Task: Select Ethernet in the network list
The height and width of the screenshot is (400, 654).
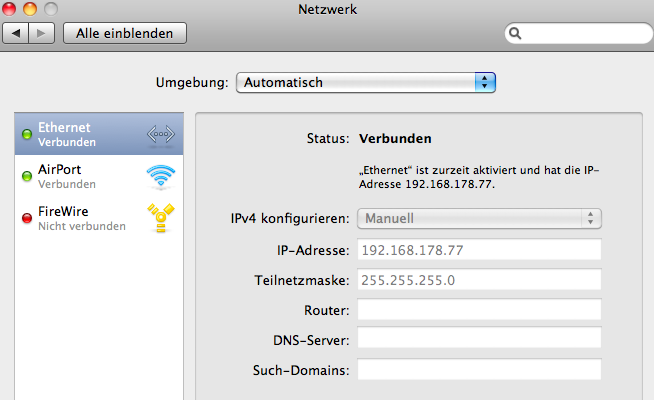Action: (x=90, y=134)
